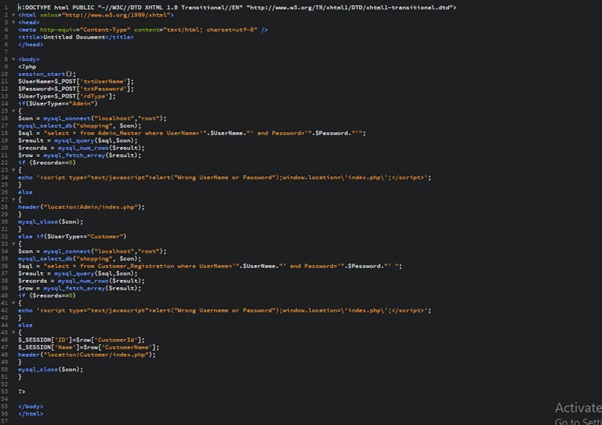Click the mysql_select_db call on line 17
The height and width of the screenshot is (425, 602).
[79, 126]
